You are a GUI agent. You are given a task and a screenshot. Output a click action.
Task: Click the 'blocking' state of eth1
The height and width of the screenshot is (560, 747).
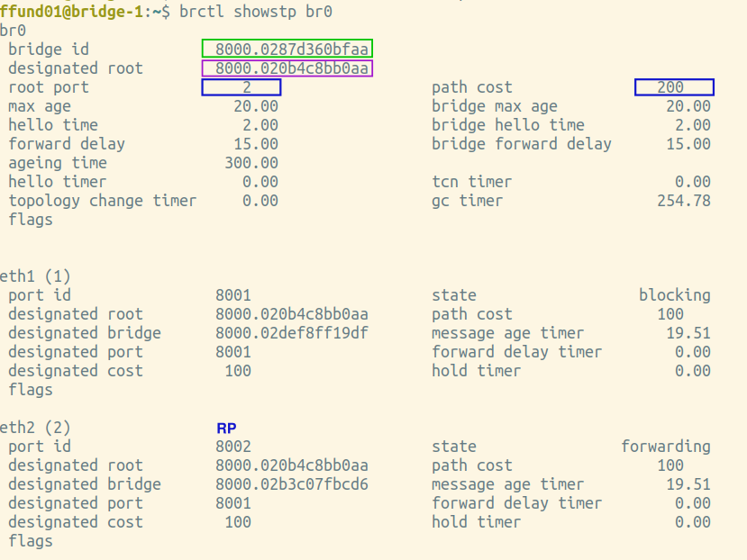[675, 295]
